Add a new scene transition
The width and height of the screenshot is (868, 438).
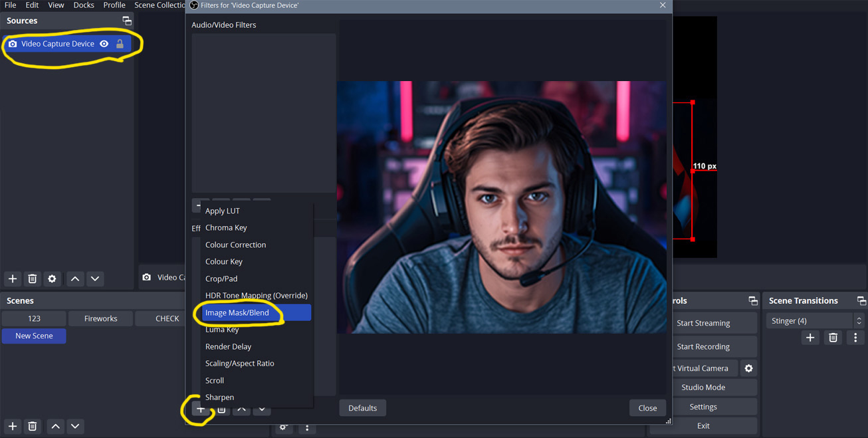coord(810,338)
